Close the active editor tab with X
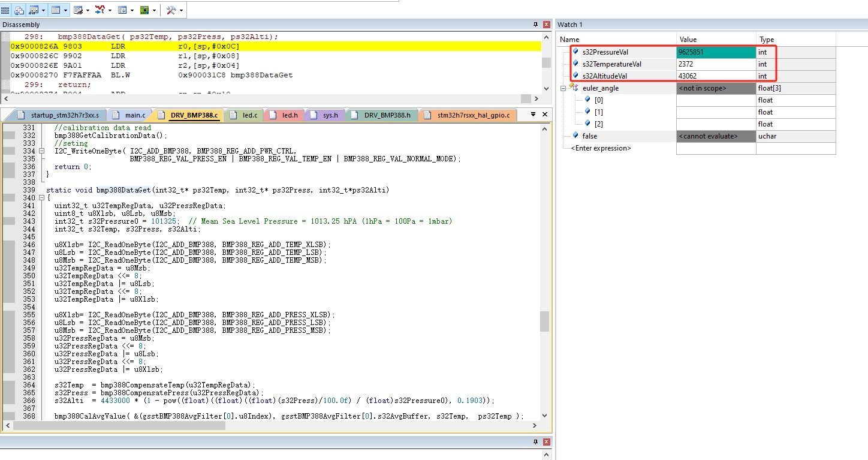Viewport: 868px width, 460px height. [x=545, y=114]
